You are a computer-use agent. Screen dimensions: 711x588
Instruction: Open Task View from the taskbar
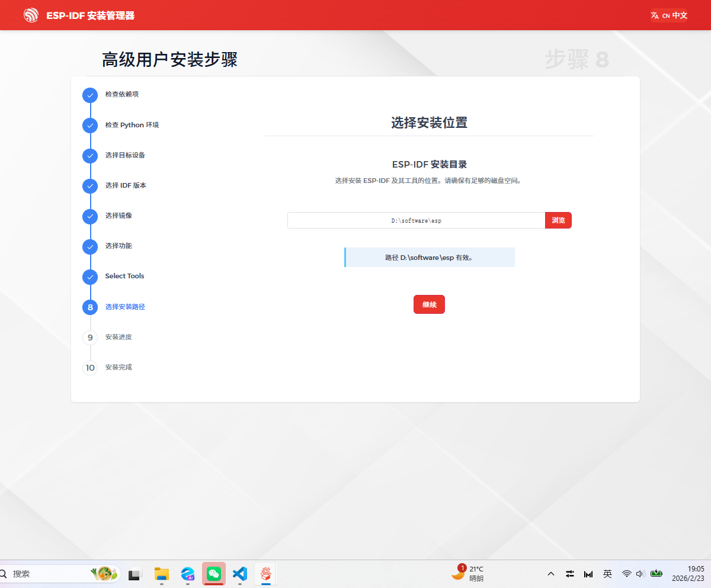pos(135,574)
